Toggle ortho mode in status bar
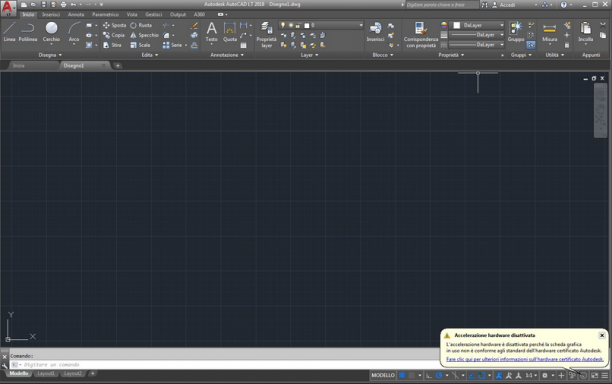612x384 pixels. [429, 375]
